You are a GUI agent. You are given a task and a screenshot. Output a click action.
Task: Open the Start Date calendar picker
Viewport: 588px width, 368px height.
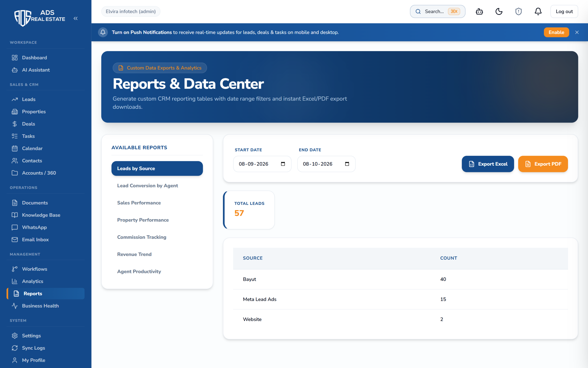pos(283,164)
